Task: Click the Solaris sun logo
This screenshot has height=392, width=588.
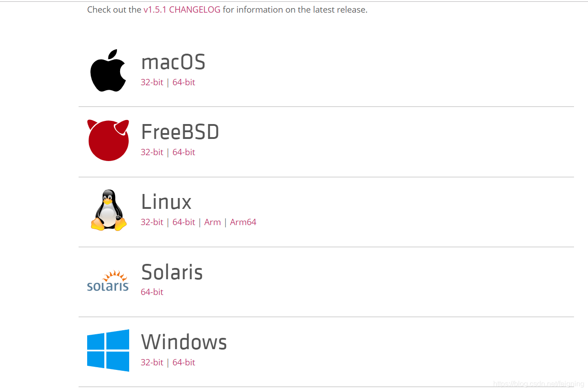Action: (x=108, y=281)
